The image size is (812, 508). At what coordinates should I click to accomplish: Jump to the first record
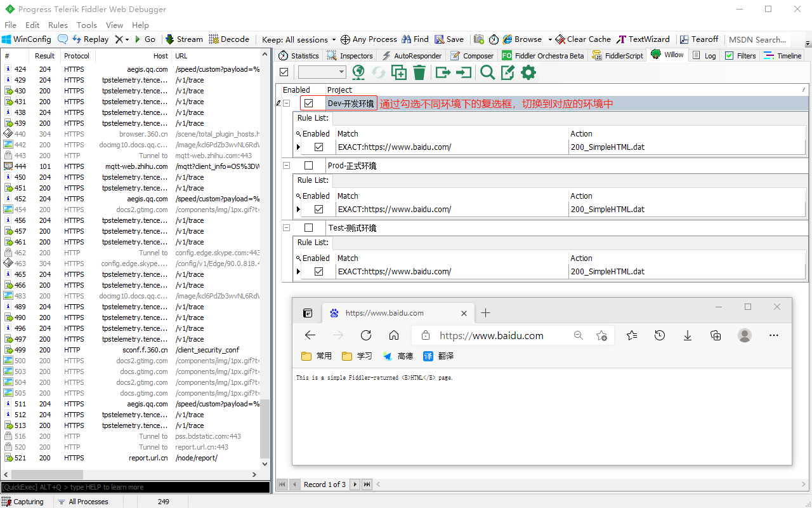click(x=283, y=485)
